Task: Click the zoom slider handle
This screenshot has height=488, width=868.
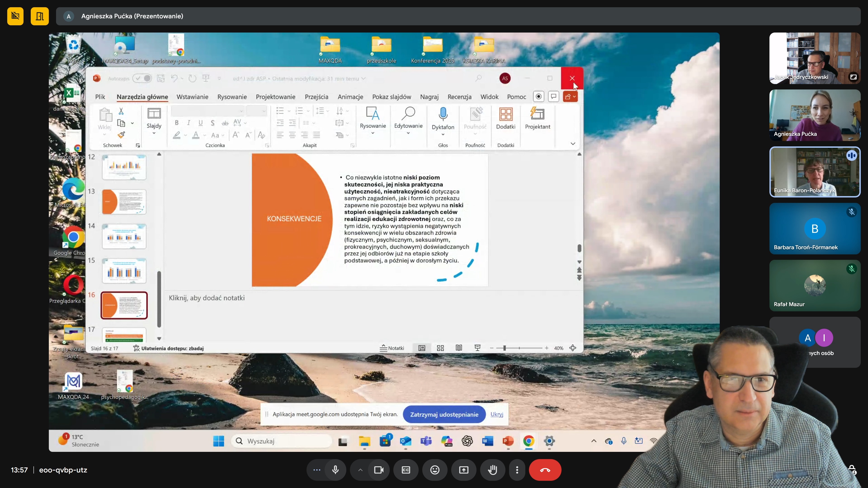Action: [x=505, y=348]
